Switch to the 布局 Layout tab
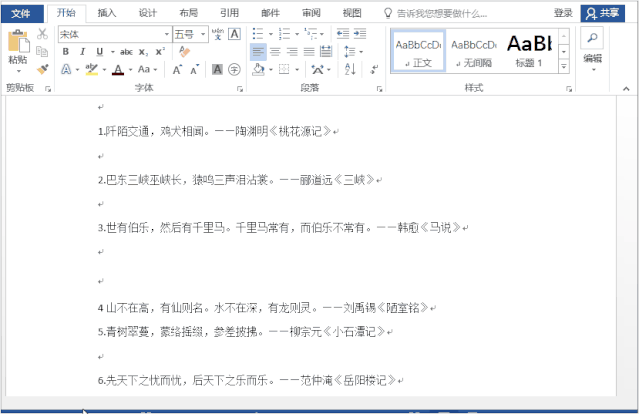The width and height of the screenshot is (639, 414). pyautogui.click(x=188, y=13)
